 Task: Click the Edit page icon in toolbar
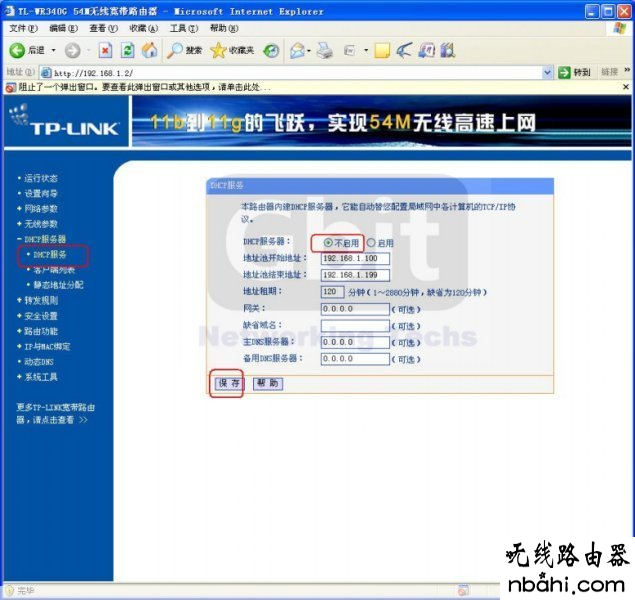click(x=349, y=50)
